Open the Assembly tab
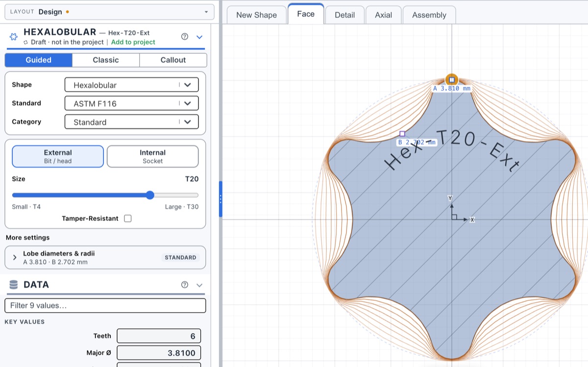 point(429,15)
